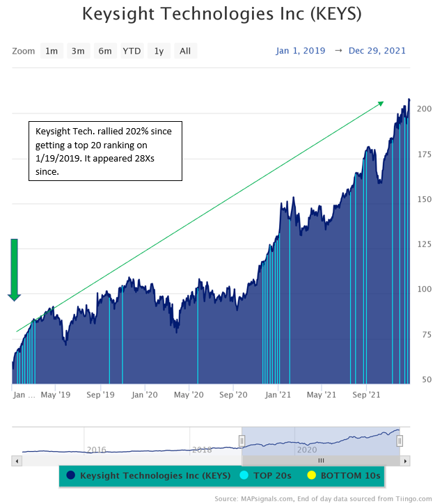Switch chart zoom to YTD

click(x=132, y=51)
